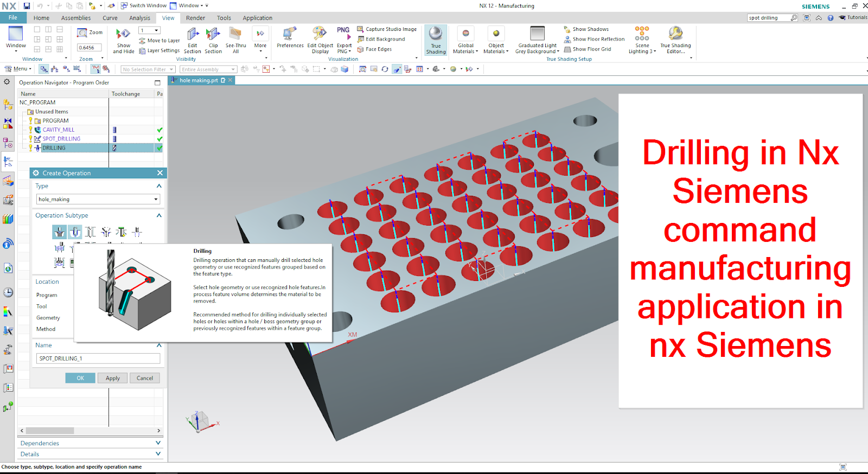The image size is (868, 474).
Task: Open Preferences in Visualization group
Action: (x=290, y=37)
